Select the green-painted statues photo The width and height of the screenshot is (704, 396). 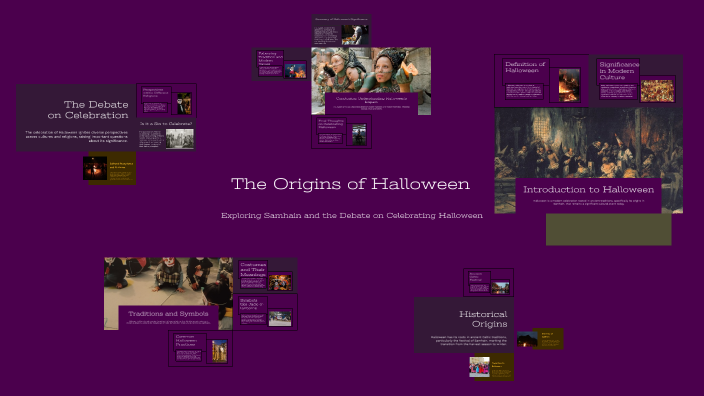click(371, 70)
